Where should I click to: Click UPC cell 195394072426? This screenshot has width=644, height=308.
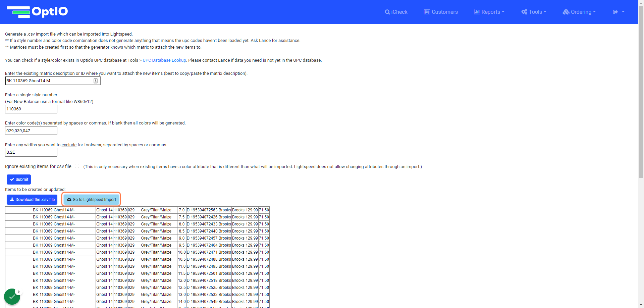[204, 217]
